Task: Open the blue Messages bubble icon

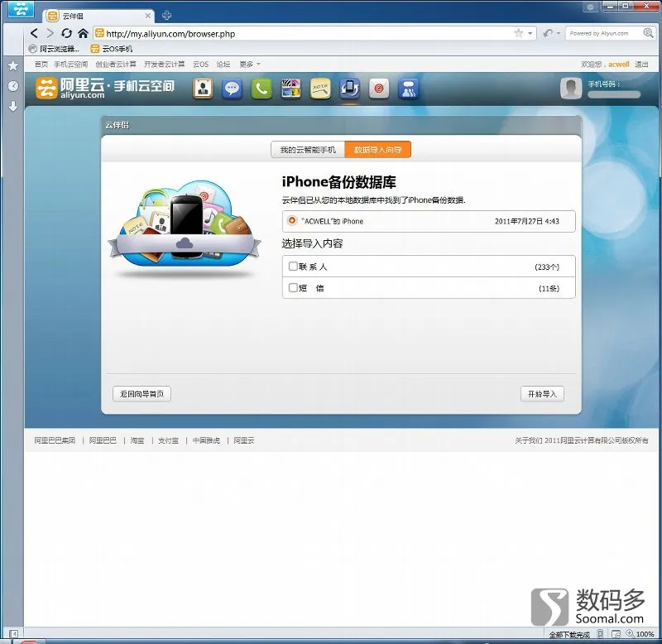Action: click(232, 89)
